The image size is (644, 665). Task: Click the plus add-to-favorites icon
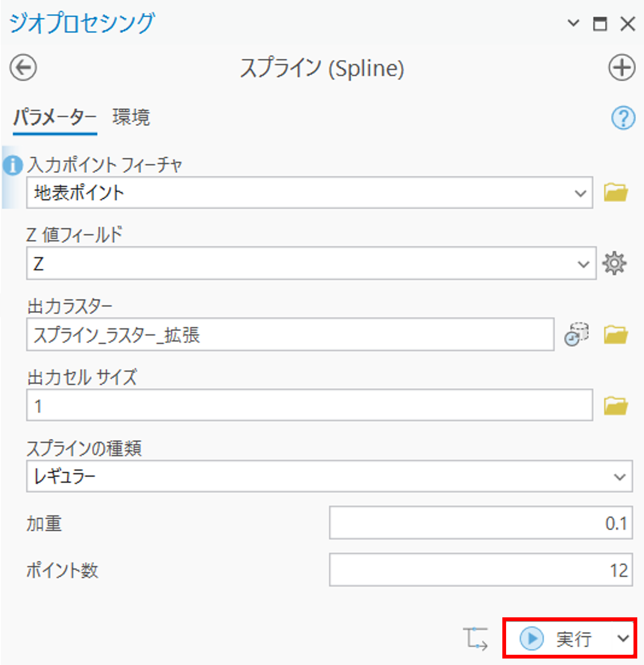[x=621, y=68]
